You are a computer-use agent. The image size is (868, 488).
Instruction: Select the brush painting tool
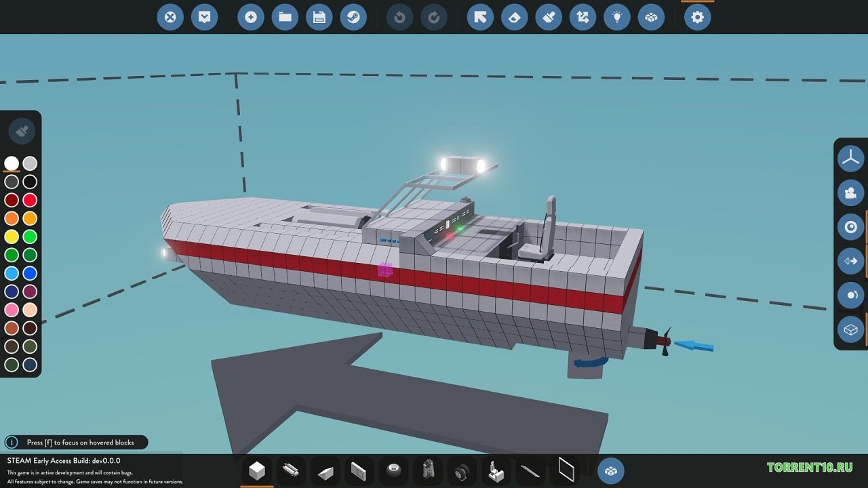click(548, 18)
